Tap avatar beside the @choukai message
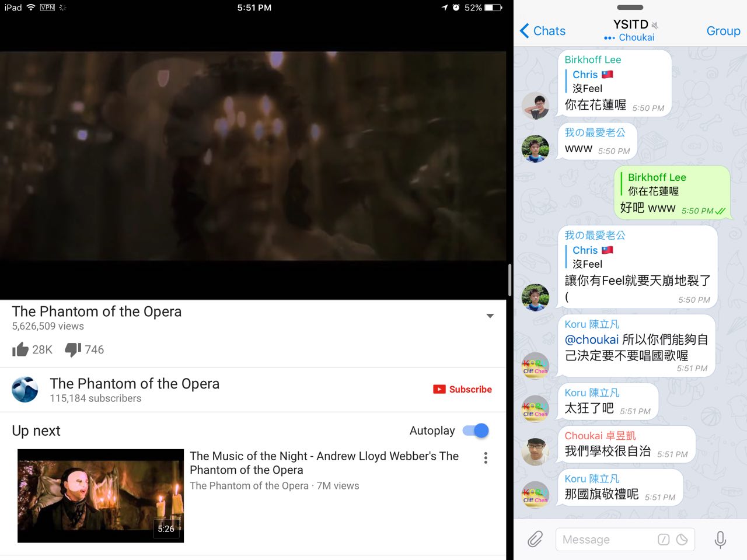Image resolution: width=747 pixels, height=560 pixels. pos(535,366)
